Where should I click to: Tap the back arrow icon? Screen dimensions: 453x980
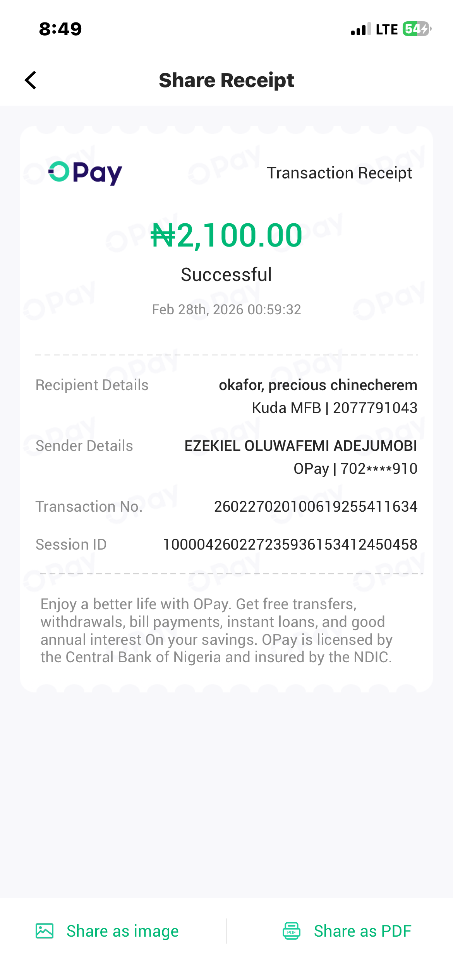(x=31, y=80)
